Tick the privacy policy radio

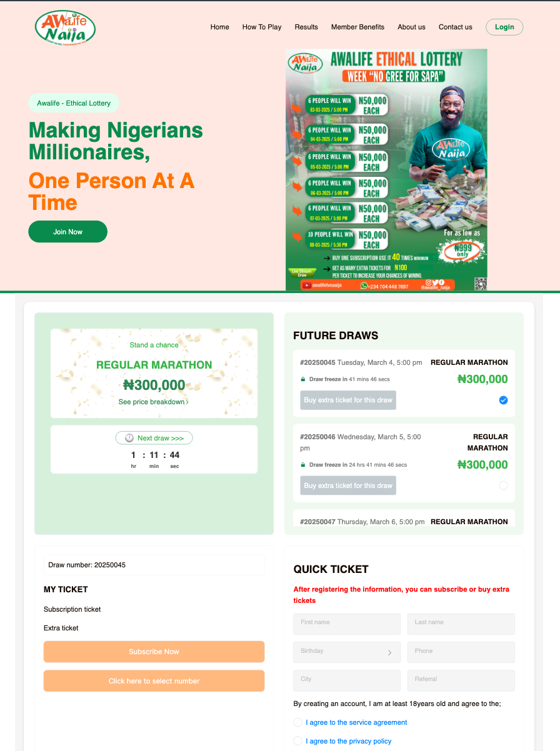[297, 741]
